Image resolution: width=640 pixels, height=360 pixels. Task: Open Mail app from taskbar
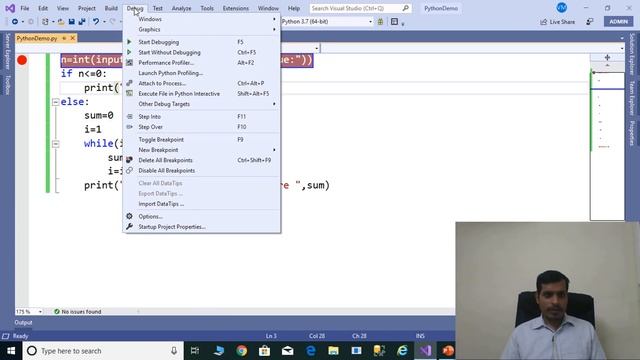pyautogui.click(x=288, y=351)
